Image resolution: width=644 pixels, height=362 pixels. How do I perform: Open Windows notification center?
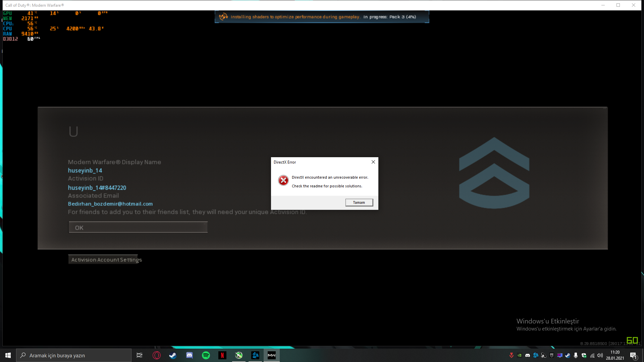click(x=633, y=355)
